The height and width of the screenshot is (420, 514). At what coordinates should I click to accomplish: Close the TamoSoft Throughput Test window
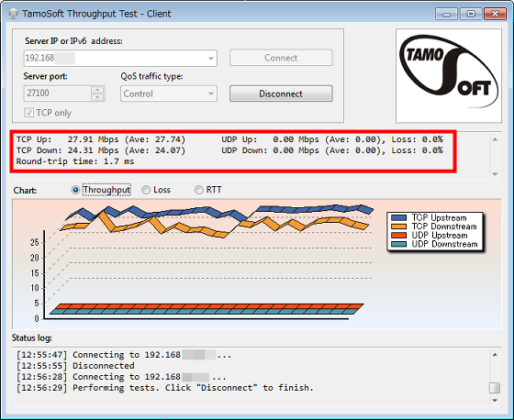click(495, 14)
